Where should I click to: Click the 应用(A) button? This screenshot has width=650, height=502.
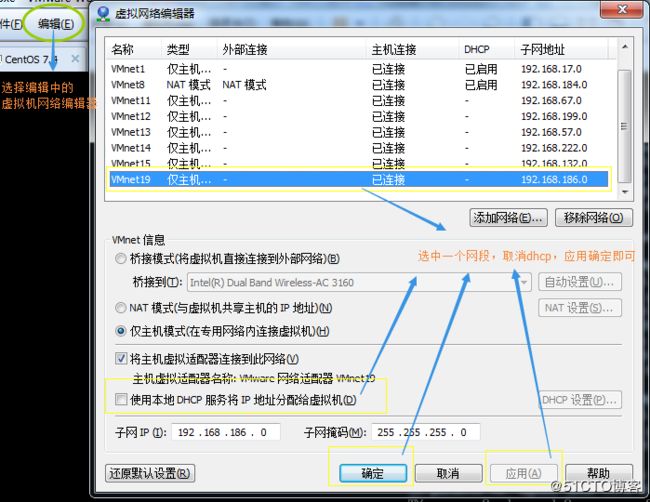tap(524, 473)
